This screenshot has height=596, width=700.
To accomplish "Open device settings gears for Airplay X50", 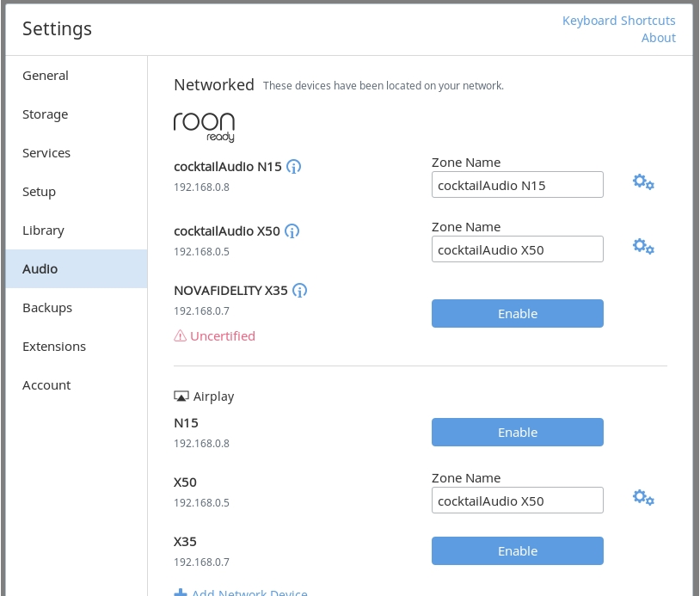I will click(x=643, y=497).
